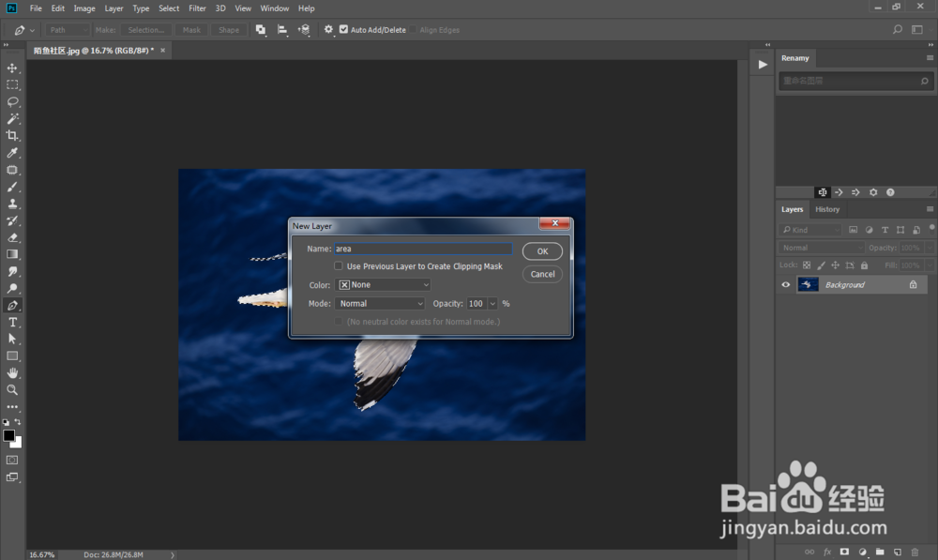Select the Lasso tool
The width and height of the screenshot is (938, 560).
tap(12, 101)
